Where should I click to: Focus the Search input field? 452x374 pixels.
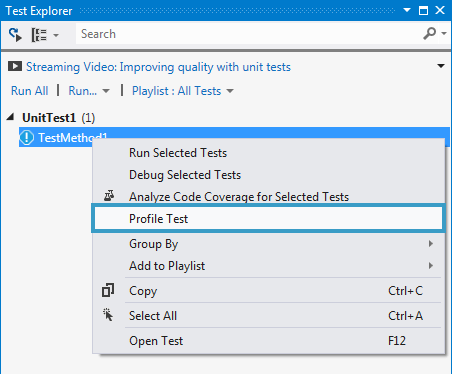pyautogui.click(x=248, y=34)
